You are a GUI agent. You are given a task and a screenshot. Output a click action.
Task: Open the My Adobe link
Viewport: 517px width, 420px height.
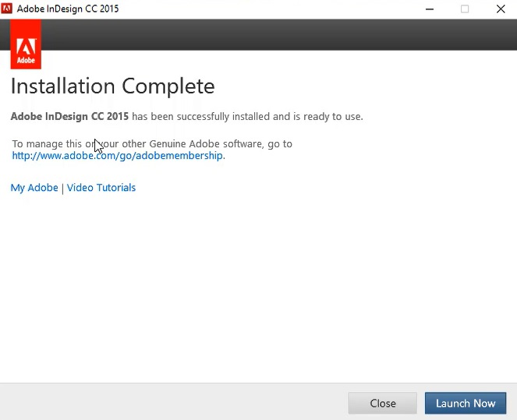tap(34, 188)
